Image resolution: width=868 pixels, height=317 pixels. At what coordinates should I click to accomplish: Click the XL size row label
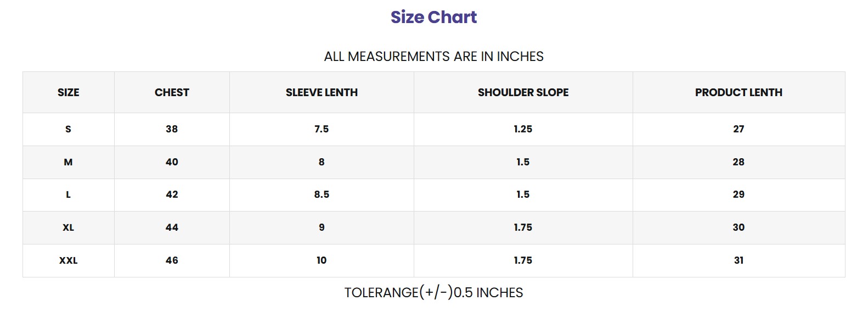tap(68, 227)
